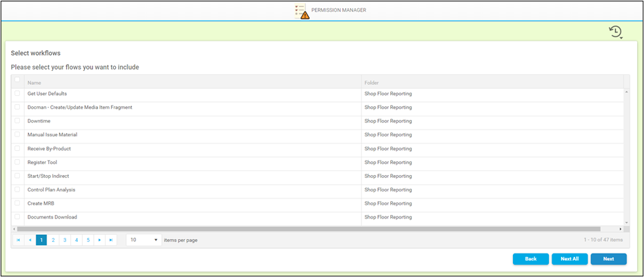This screenshot has width=644, height=277.
Task: Switch to page 5
Action: pyautogui.click(x=88, y=240)
